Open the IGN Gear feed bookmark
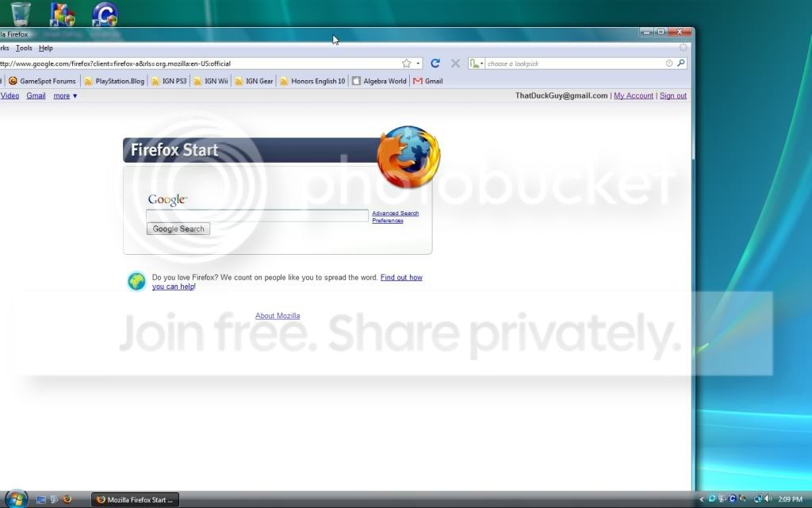The image size is (812, 508). [x=254, y=81]
